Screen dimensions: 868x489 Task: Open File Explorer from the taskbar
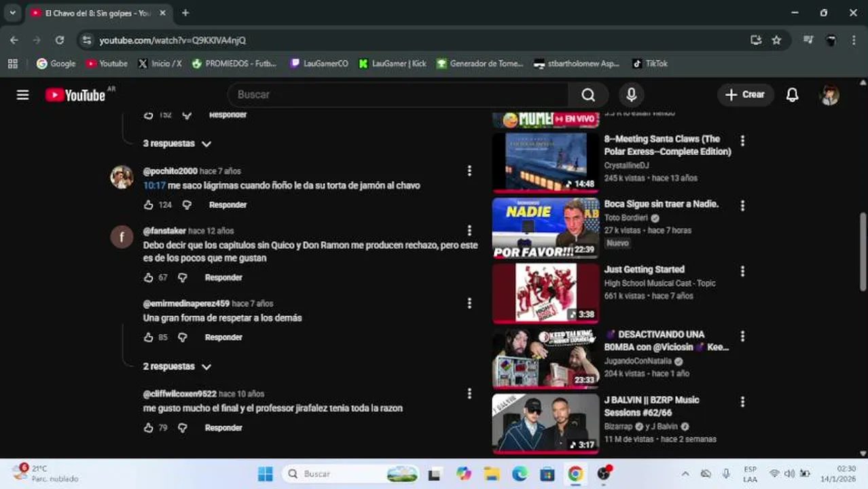coord(492,473)
